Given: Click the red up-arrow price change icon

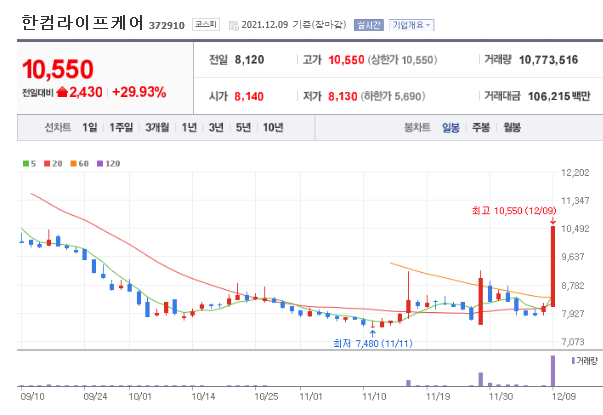Looking at the screenshot, I should click(x=62, y=92).
